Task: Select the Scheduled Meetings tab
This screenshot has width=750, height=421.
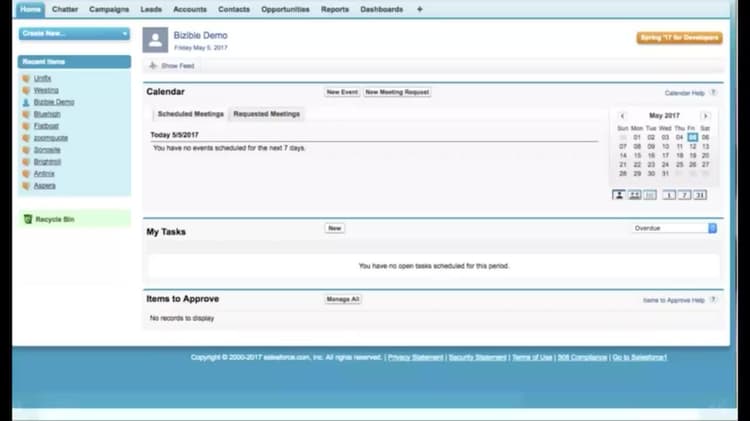Action: pos(191,114)
